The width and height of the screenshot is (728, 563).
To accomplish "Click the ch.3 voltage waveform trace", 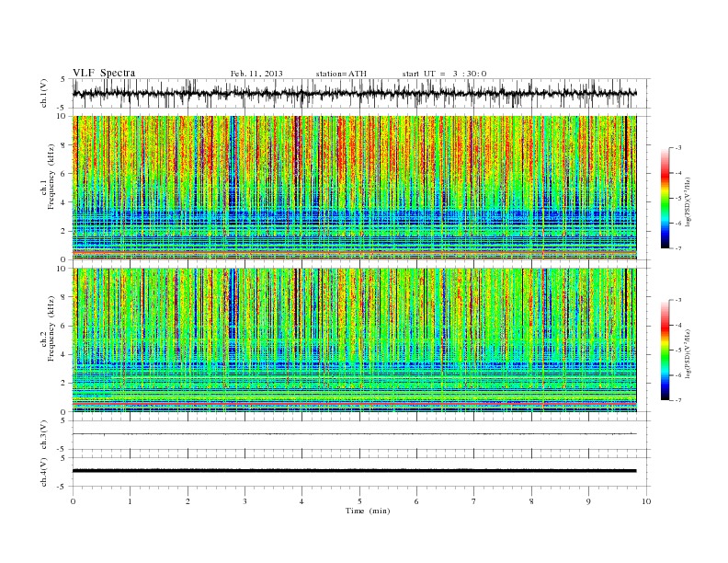I will 354,434.
